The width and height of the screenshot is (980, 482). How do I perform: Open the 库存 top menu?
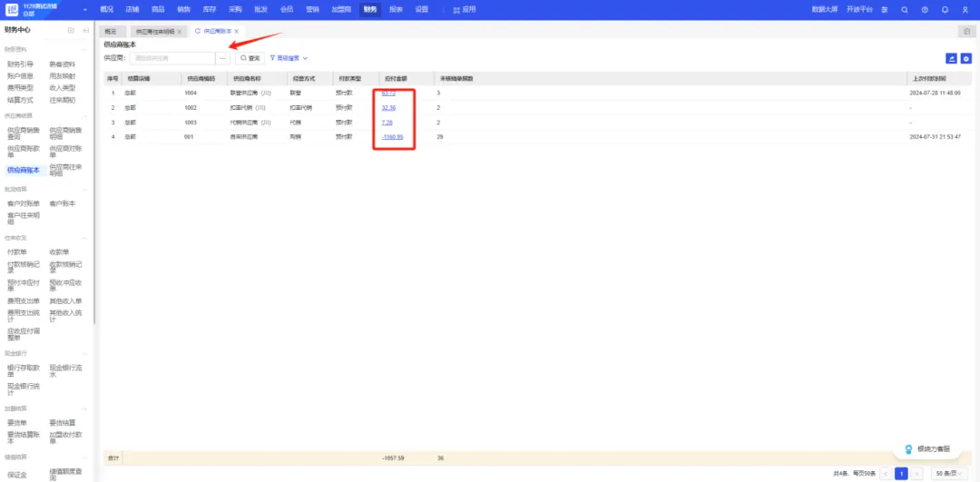(210, 9)
